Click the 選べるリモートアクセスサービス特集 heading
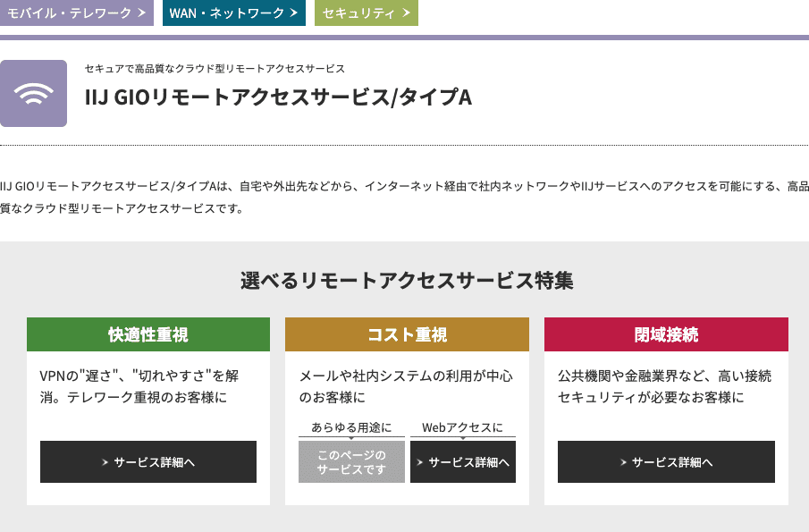 point(407,280)
